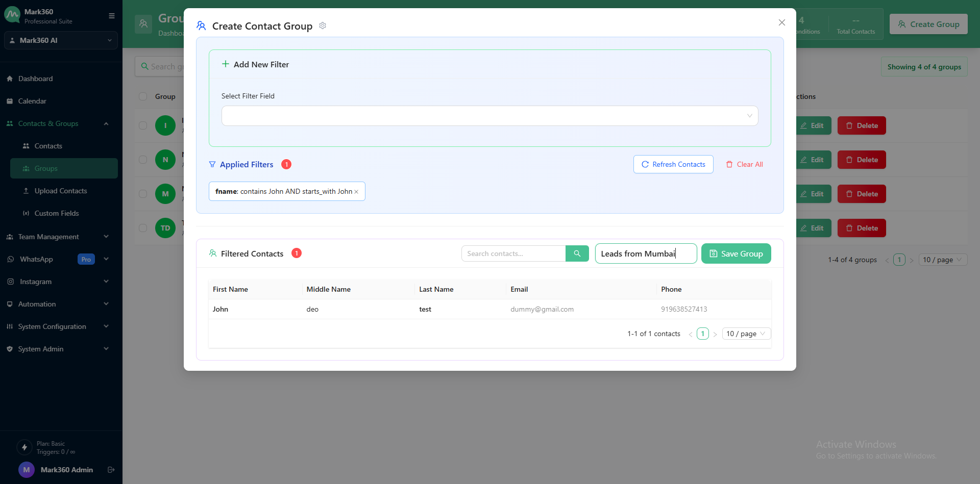Image resolution: width=980 pixels, height=484 pixels.
Task: Click the Save Group button
Action: 736,253
